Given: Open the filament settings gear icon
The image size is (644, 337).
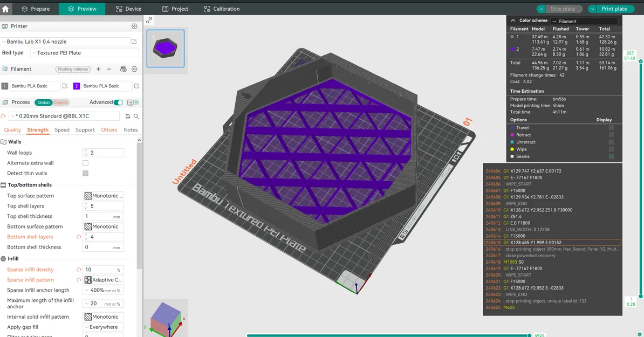Looking at the screenshot, I should (x=135, y=69).
